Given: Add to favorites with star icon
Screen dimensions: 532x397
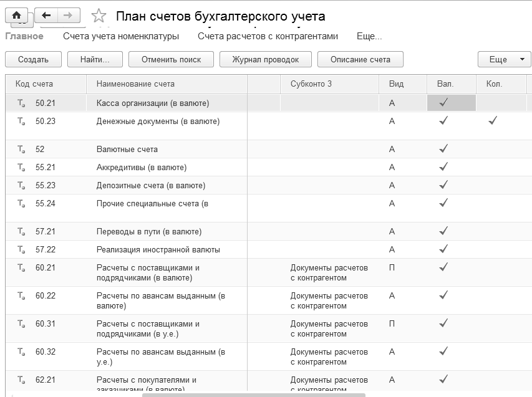Looking at the screenshot, I should click(99, 16).
